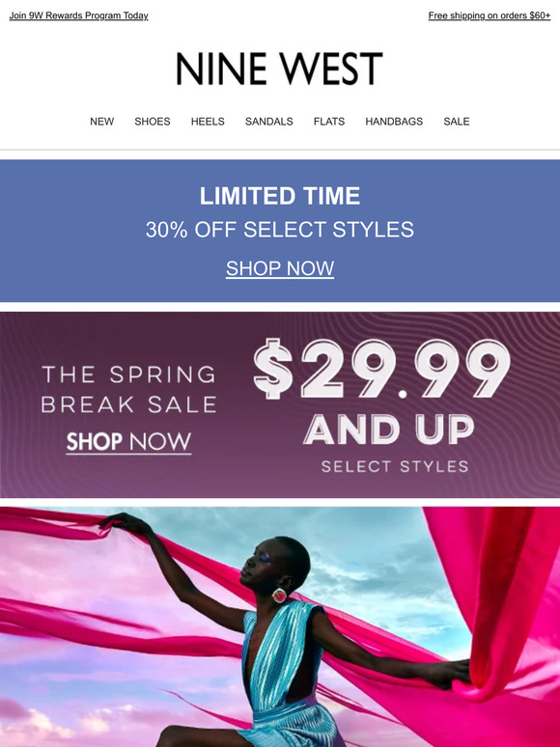Open the FLATS navigation link
560x747 pixels.
pyautogui.click(x=329, y=122)
